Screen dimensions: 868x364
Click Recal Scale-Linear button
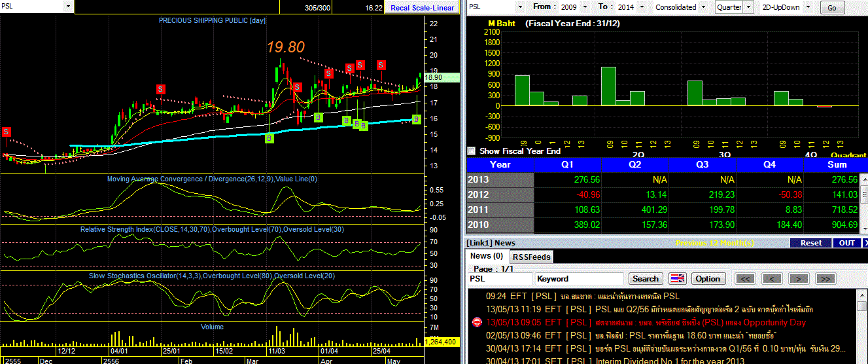click(422, 8)
